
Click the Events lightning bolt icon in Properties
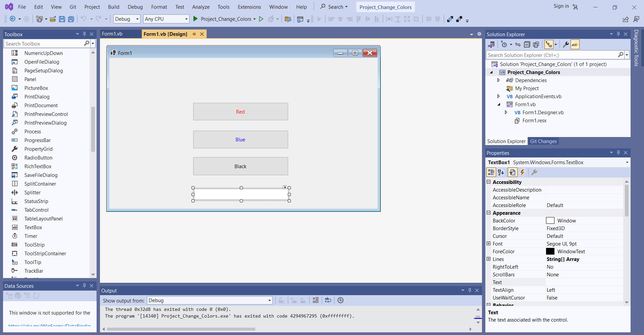[x=522, y=172]
